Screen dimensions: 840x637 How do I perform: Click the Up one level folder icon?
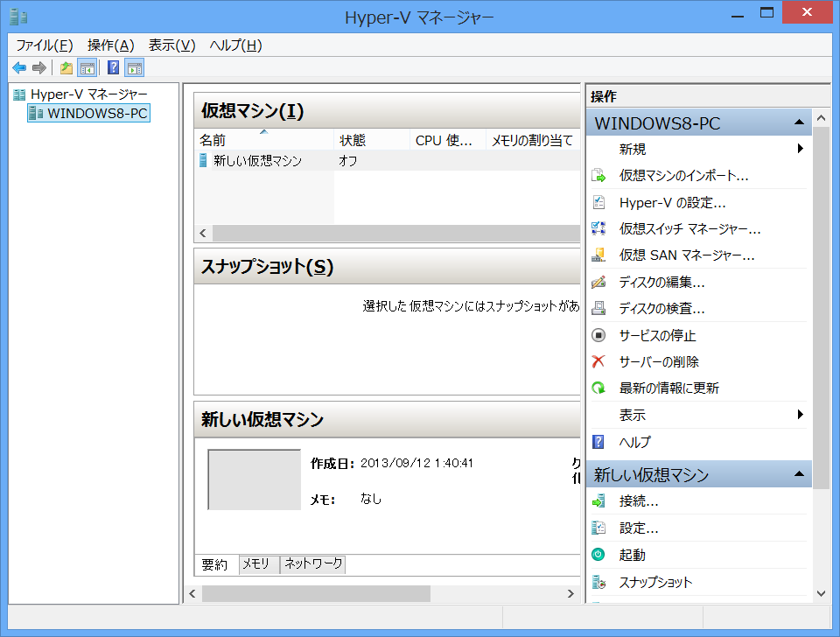click(x=66, y=68)
